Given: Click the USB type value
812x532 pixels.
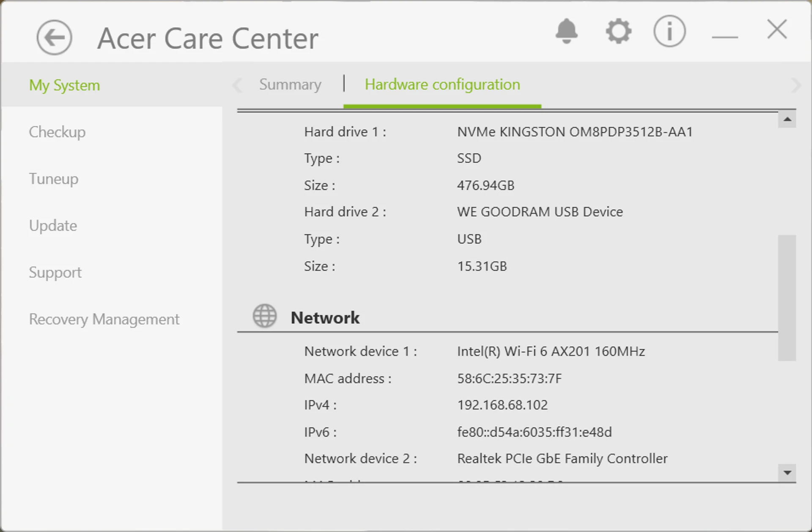Looking at the screenshot, I should point(469,239).
